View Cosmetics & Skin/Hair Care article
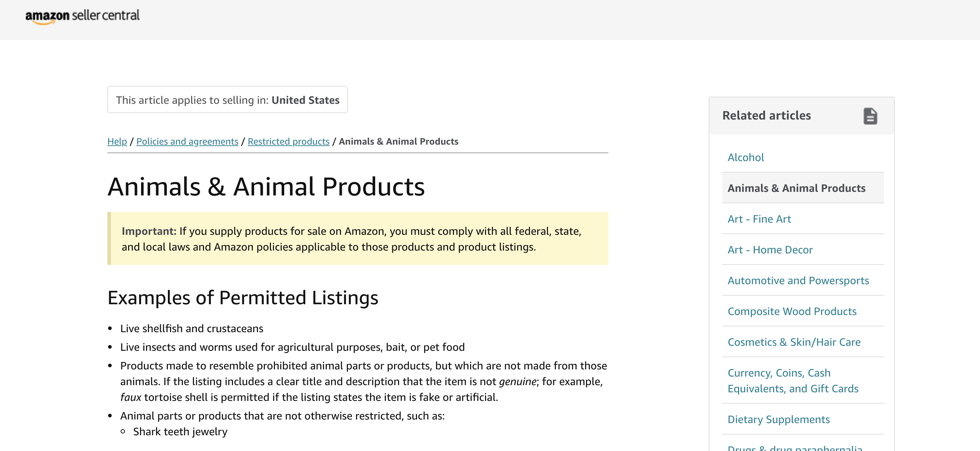Image resolution: width=980 pixels, height=451 pixels. (x=794, y=343)
